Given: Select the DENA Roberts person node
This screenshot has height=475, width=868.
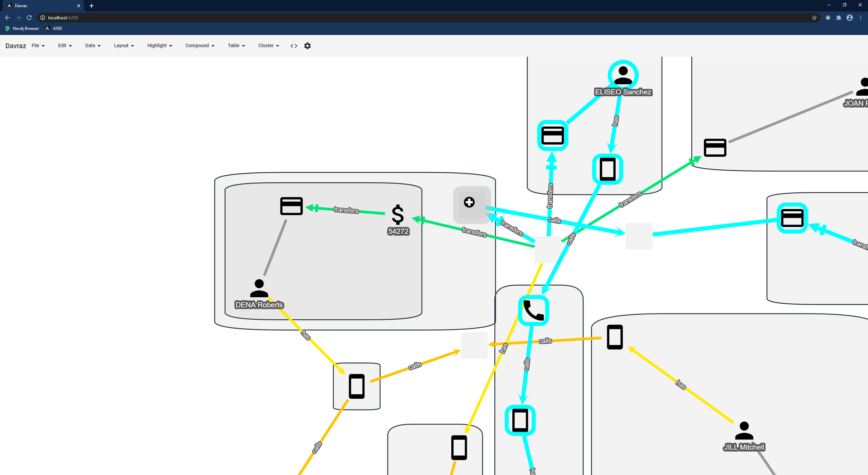Looking at the screenshot, I should click(259, 288).
